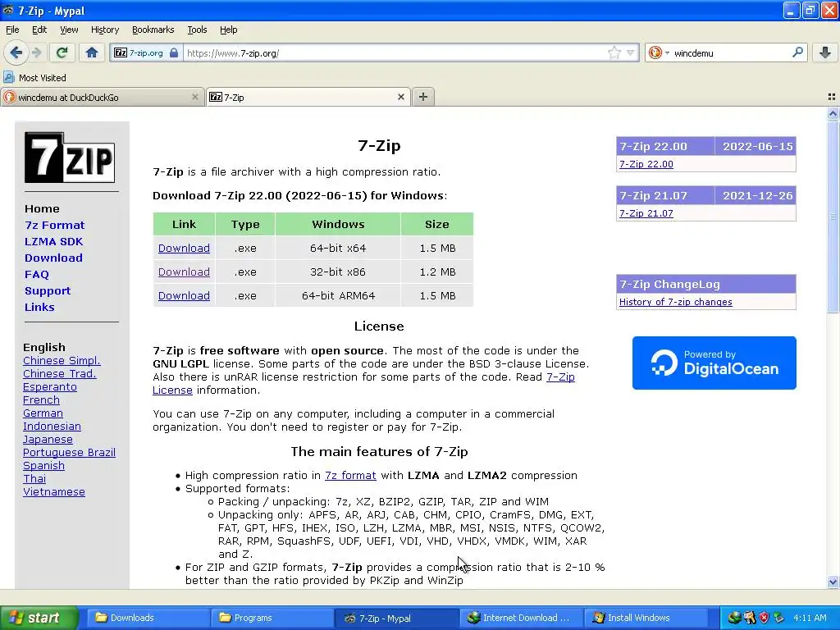Viewport: 840px width, 630px height.
Task: Open the History menu
Action: click(104, 30)
